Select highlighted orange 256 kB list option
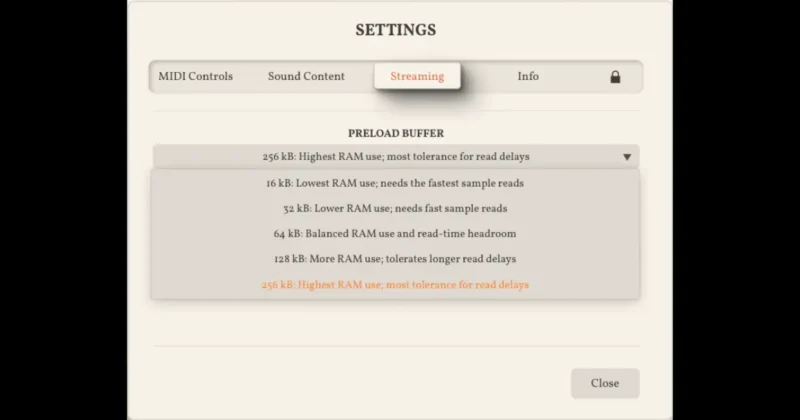 click(395, 285)
